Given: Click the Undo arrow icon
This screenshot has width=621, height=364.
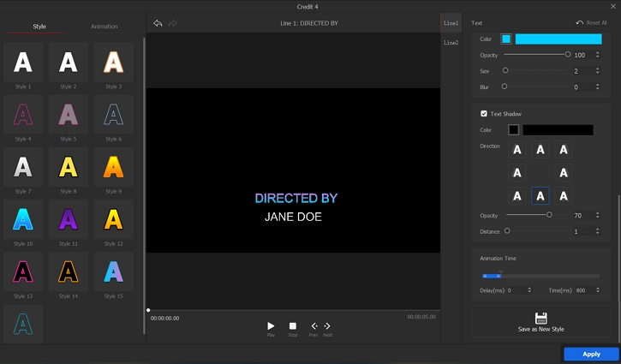Looking at the screenshot, I should (x=158, y=23).
